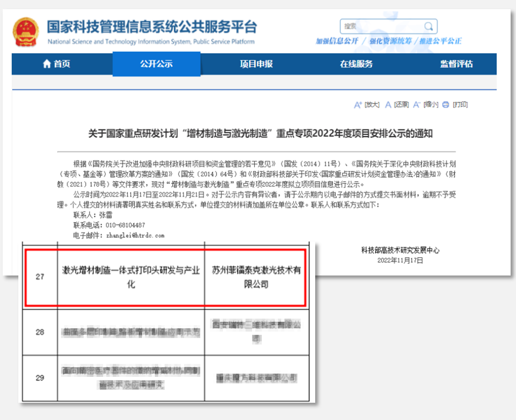Click the [还原] text link

click(x=402, y=105)
